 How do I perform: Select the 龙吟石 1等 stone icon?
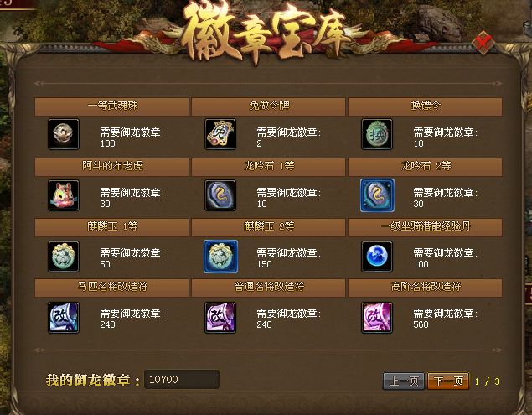[x=220, y=195]
